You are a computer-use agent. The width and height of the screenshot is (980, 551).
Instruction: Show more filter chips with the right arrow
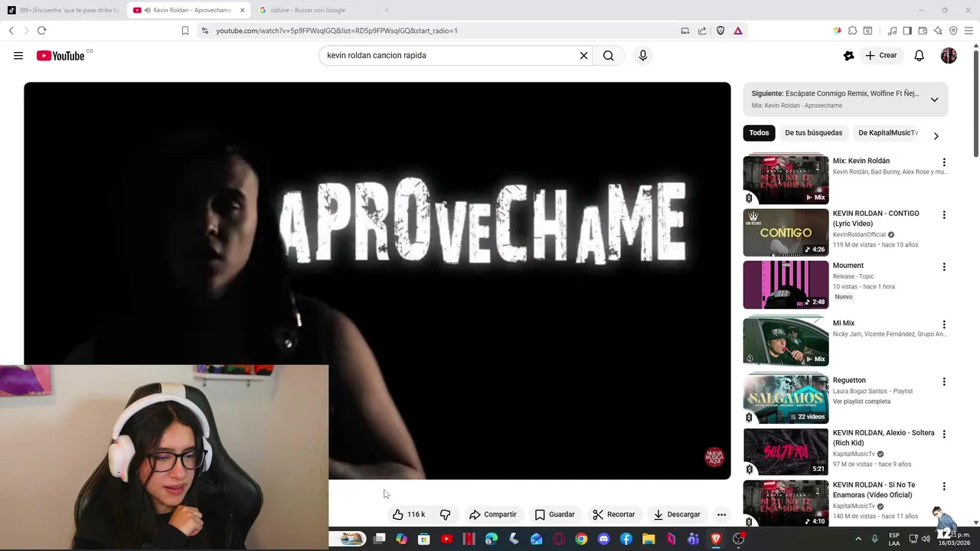936,135
